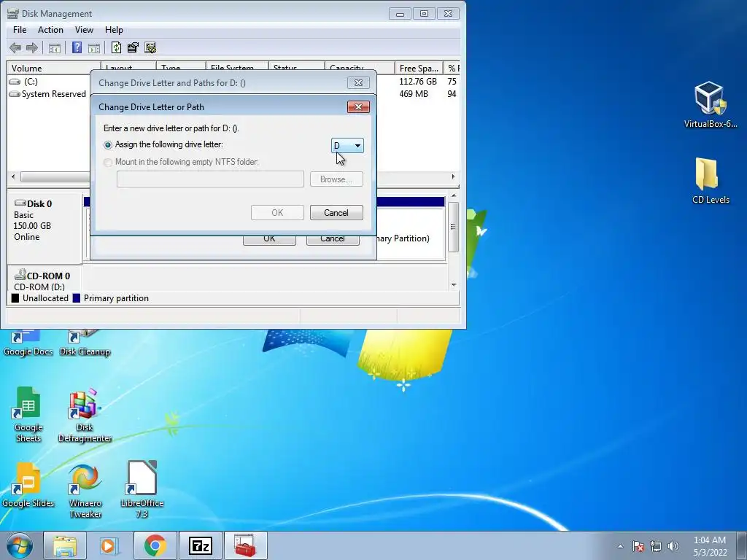Click the "CD-ROM (D:)" label

[39, 287]
